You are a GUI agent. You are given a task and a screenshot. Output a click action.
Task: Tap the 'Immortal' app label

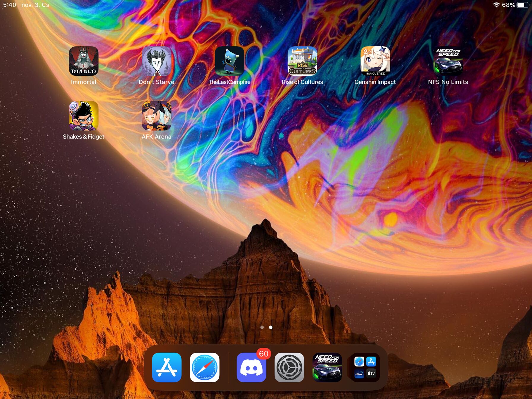click(84, 82)
